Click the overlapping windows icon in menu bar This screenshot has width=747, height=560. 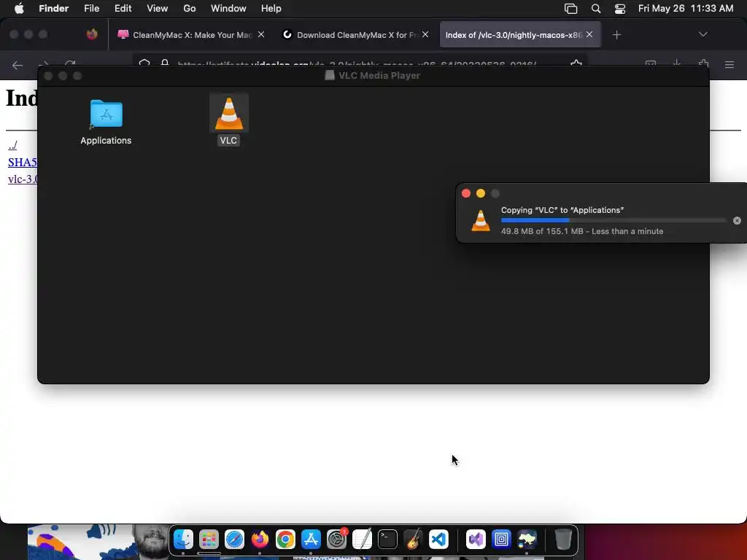pos(570,9)
